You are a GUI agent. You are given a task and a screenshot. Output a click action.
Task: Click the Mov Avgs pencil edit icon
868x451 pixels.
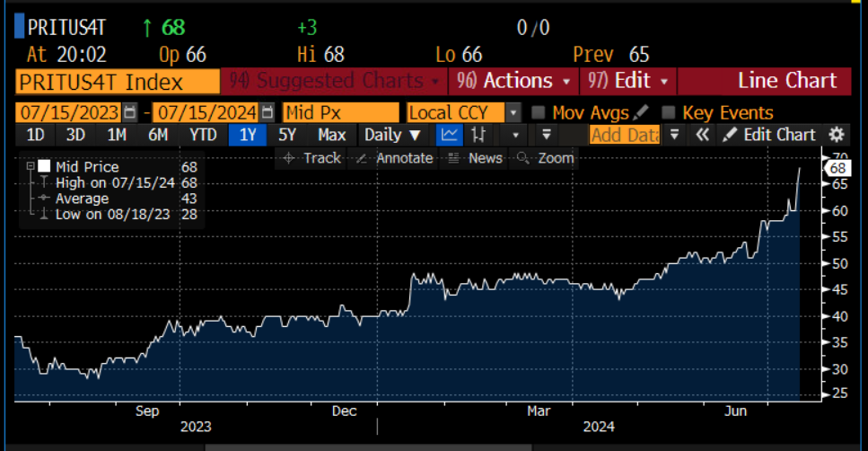tap(640, 113)
